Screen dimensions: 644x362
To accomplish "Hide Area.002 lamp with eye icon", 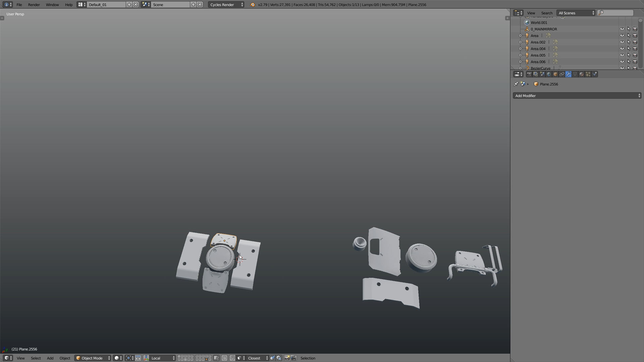I will pyautogui.click(x=622, y=42).
